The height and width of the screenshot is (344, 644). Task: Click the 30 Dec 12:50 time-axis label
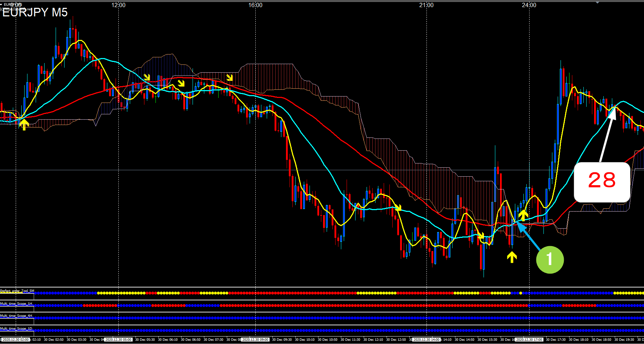click(x=396, y=340)
